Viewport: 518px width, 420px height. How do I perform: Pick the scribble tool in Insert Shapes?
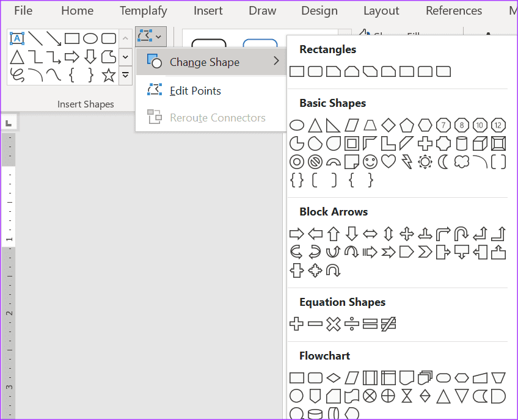coord(17,75)
